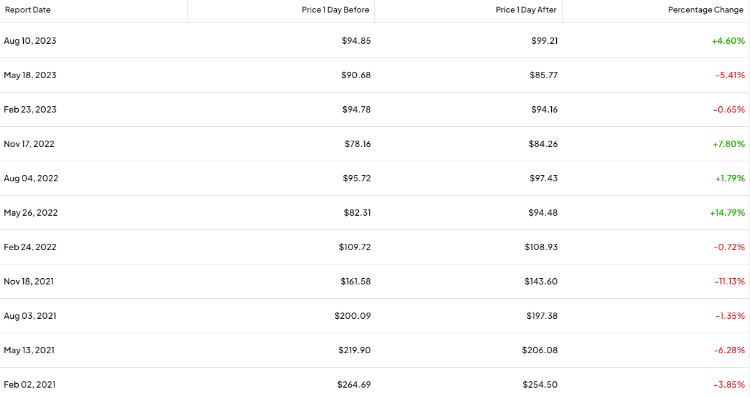The height and width of the screenshot is (397, 750).
Task: Select the $109.72 price before cell
Action: coord(354,247)
